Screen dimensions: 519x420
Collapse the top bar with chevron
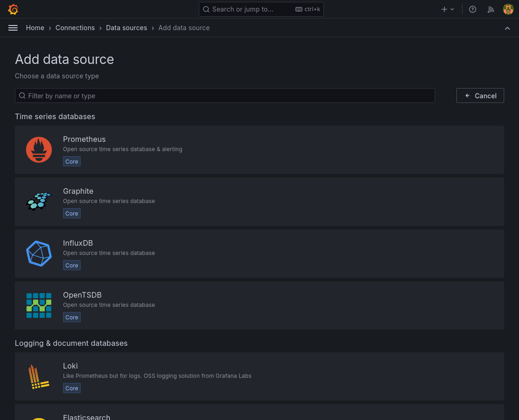click(507, 28)
